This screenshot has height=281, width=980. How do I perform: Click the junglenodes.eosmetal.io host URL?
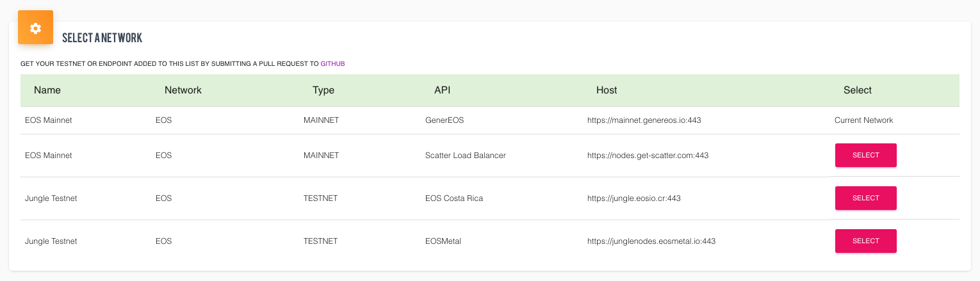pyautogui.click(x=651, y=241)
